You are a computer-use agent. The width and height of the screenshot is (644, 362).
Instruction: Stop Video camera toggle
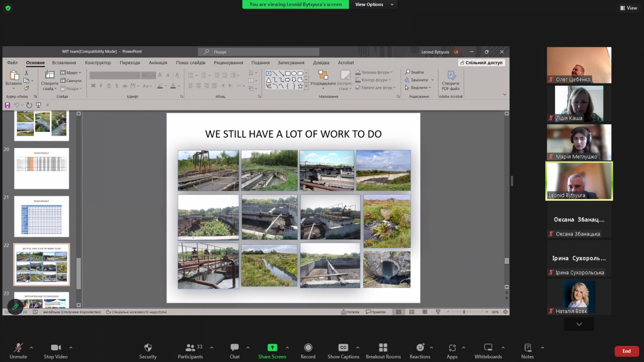click(x=56, y=348)
